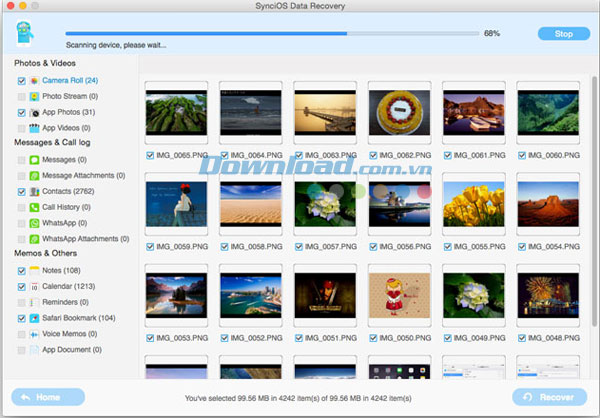Open the IMG_0060 green valley thumbnail

click(x=548, y=113)
